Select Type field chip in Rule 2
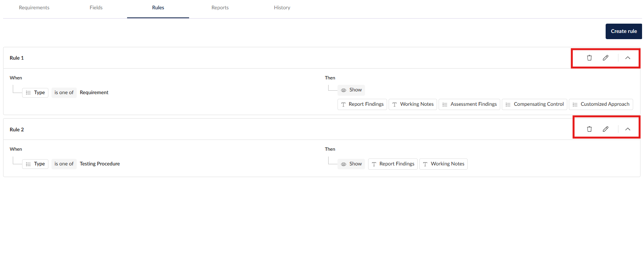Image resolution: width=644 pixels, height=253 pixels. click(x=35, y=164)
